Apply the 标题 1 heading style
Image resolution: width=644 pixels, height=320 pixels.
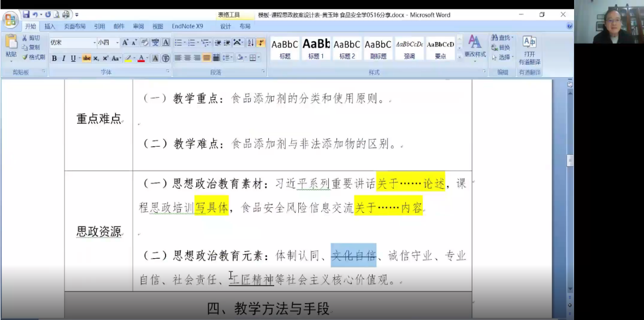(316, 48)
